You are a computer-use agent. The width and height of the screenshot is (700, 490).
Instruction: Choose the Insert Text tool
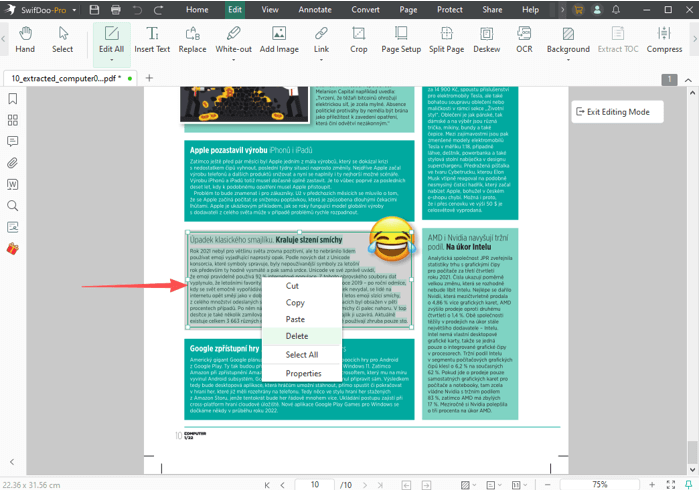coord(152,40)
